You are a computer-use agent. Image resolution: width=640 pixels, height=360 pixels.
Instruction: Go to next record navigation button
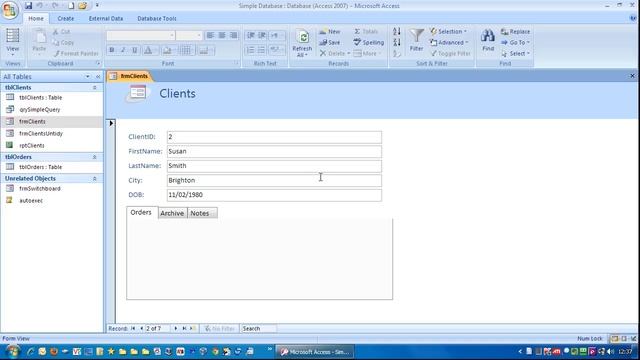[x=176, y=329]
